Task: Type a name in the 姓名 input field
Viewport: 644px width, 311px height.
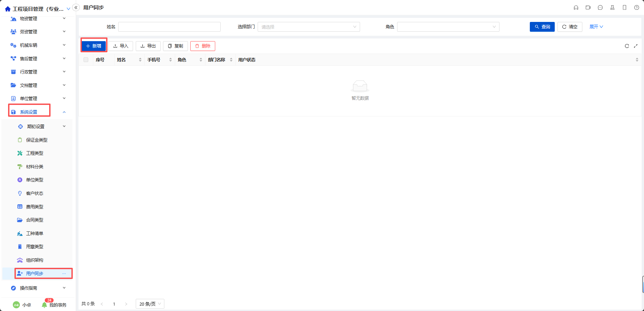Action: [x=169, y=27]
